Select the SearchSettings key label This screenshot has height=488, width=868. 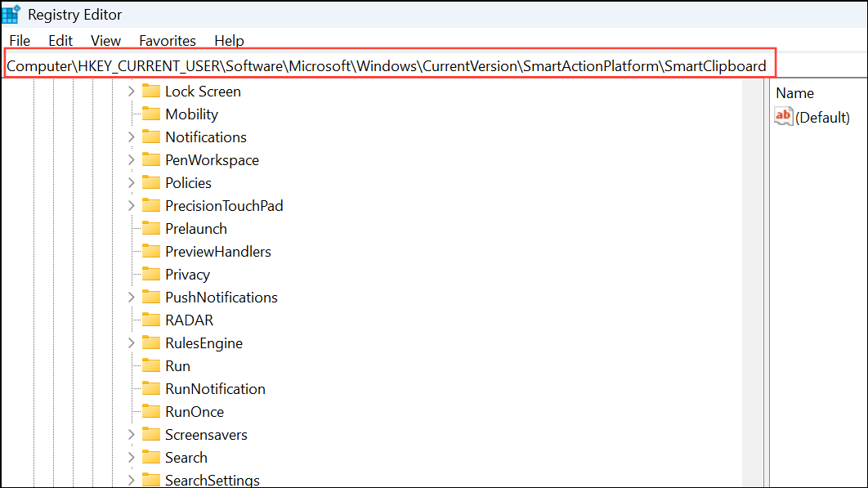point(212,480)
